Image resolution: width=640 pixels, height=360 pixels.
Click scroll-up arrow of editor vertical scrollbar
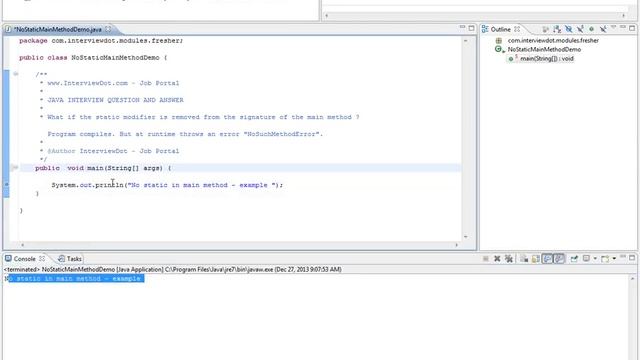click(465, 41)
